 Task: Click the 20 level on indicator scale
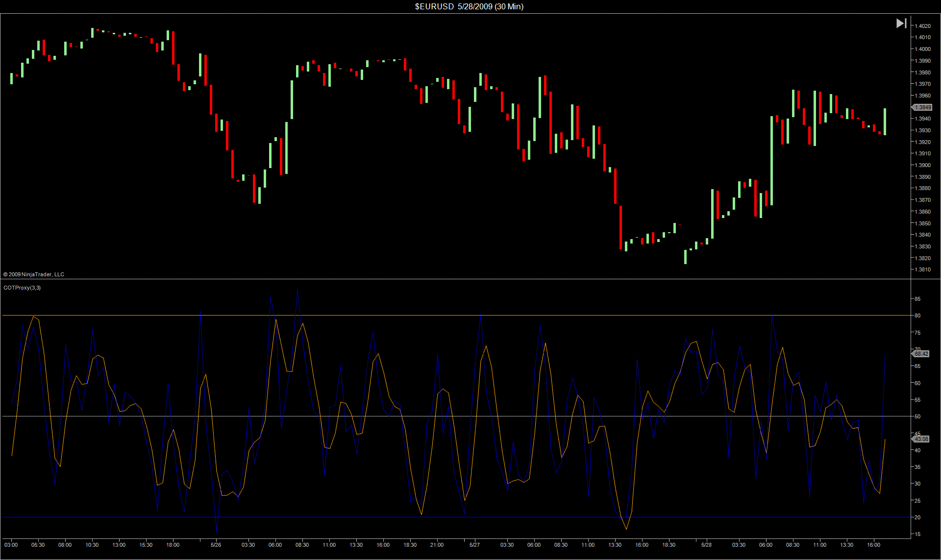[917, 517]
